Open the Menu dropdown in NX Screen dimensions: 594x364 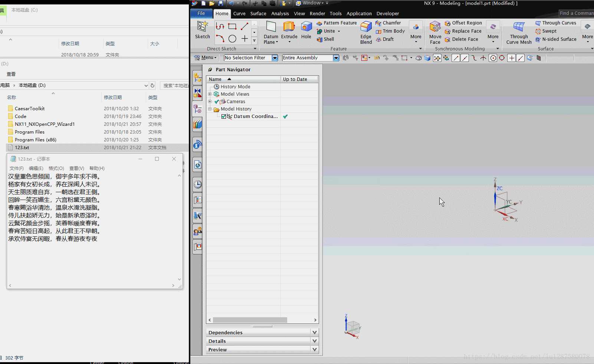(205, 58)
